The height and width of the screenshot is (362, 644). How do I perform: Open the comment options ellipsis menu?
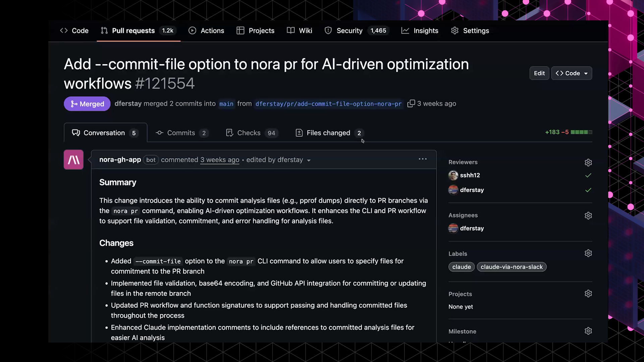(423, 159)
